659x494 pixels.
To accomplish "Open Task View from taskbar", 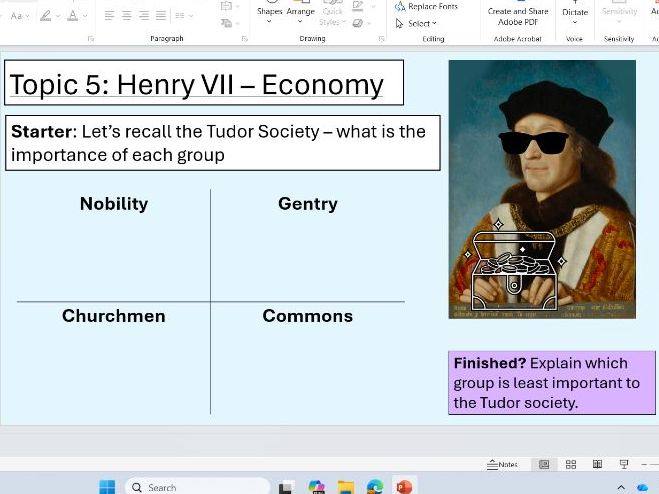I will (x=286, y=487).
